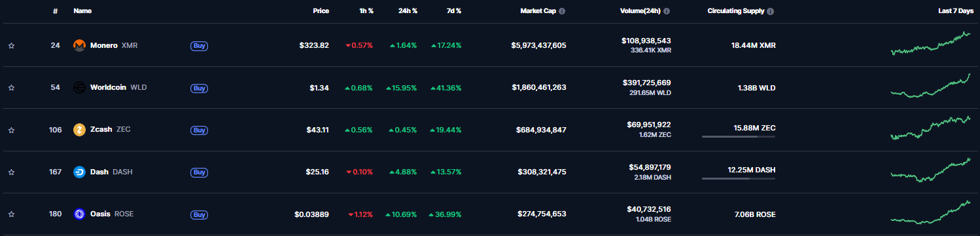
Task: Click the Oasis ROSE logo icon
Action: click(79, 214)
